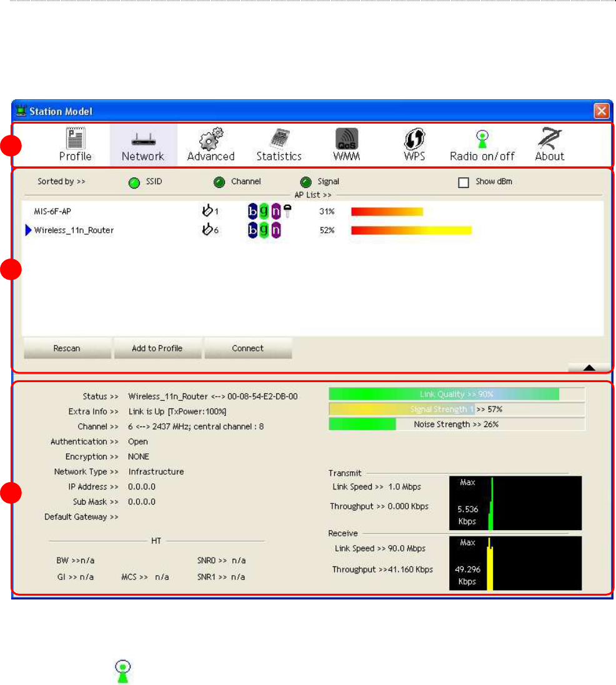Click the IP Address value 0.0.0.0
Image resolution: width=616 pixels, height=685 pixels.
tap(142, 486)
